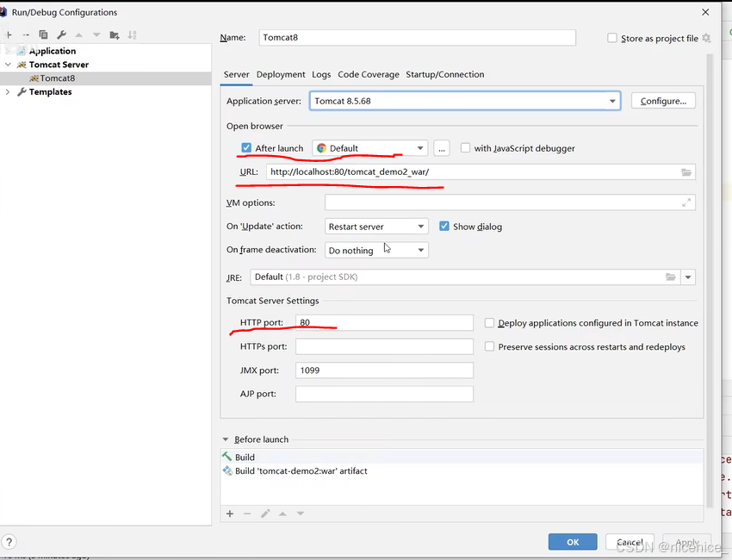Image resolution: width=732 pixels, height=560 pixels.
Task: Browse folder icon in JRE field
Action: click(670, 277)
